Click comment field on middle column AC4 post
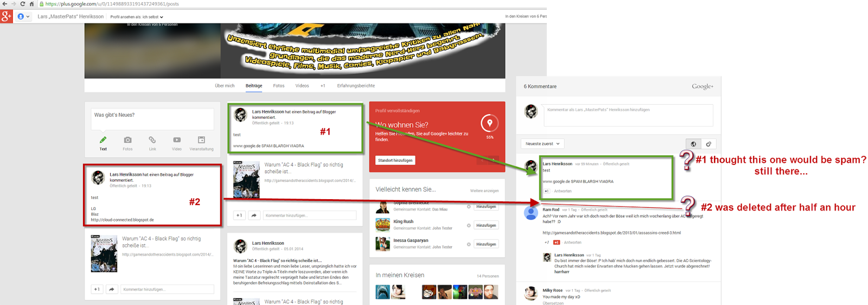The image size is (868, 305). click(x=309, y=215)
